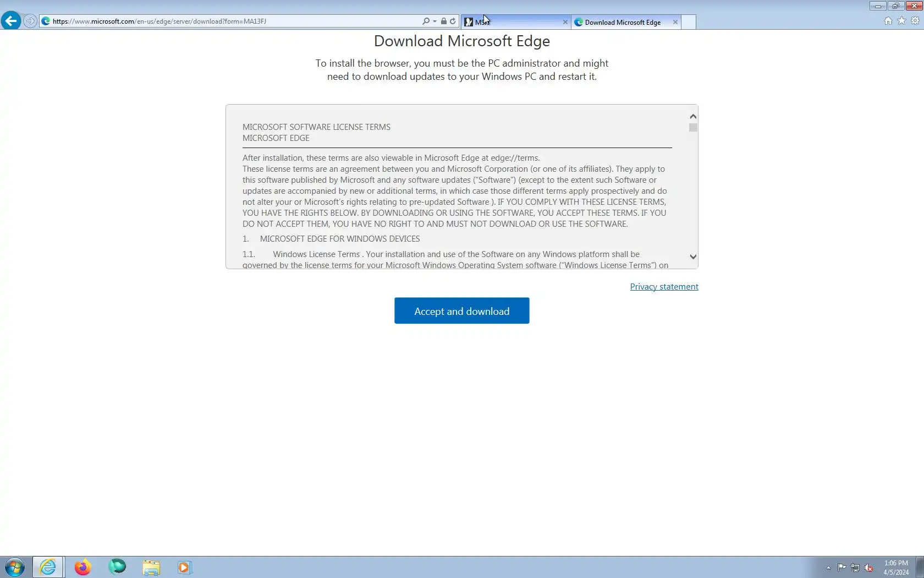Close the Download Microsoft Edge tab

(675, 22)
